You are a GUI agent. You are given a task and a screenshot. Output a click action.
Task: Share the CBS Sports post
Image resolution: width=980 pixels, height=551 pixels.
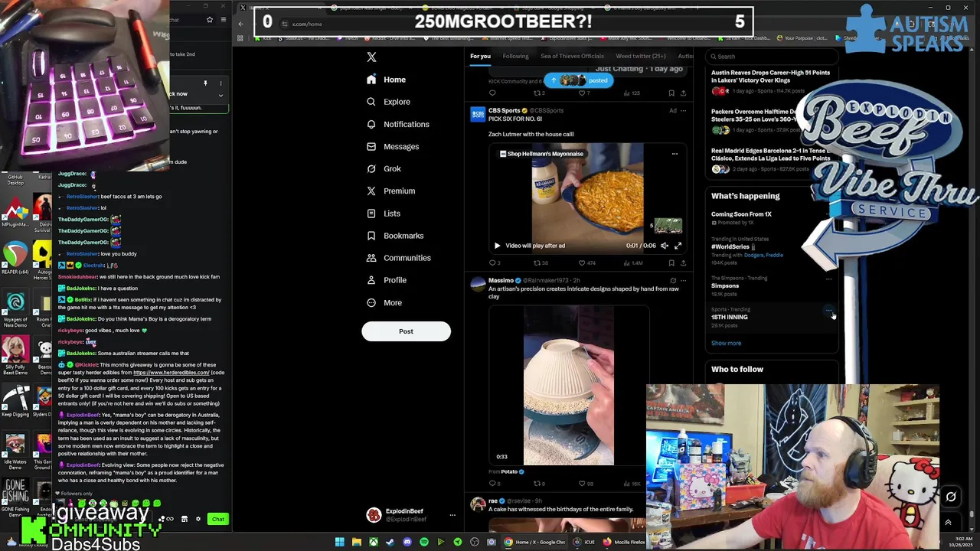click(683, 262)
